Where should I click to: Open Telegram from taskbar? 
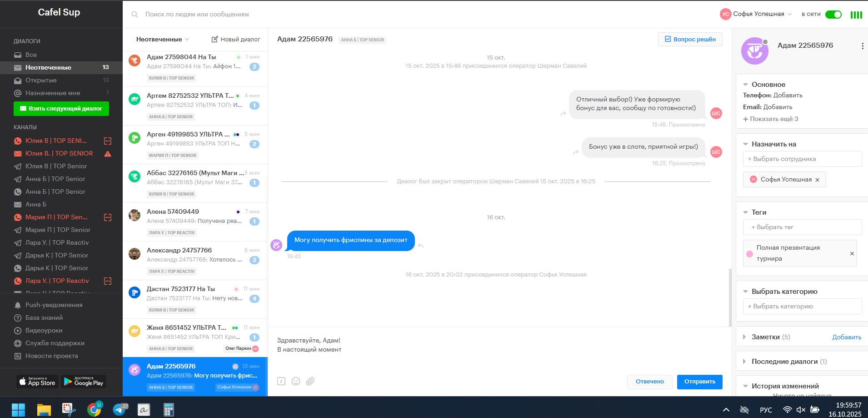[120, 410]
